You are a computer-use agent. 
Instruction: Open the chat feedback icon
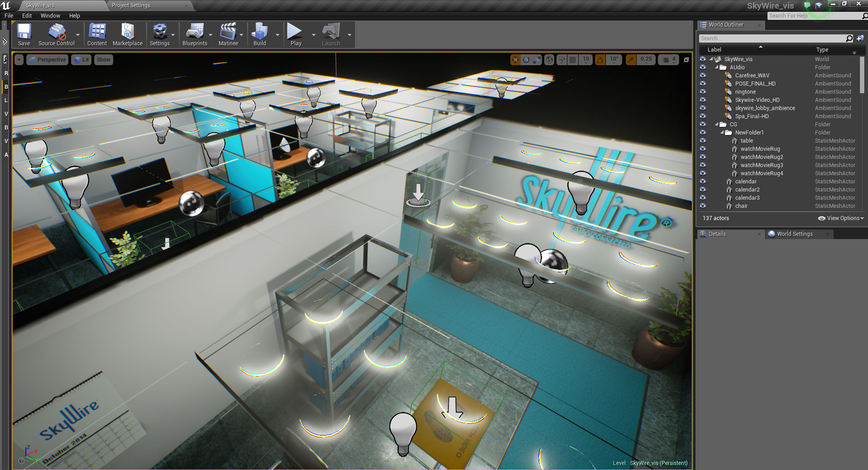tap(807, 5)
